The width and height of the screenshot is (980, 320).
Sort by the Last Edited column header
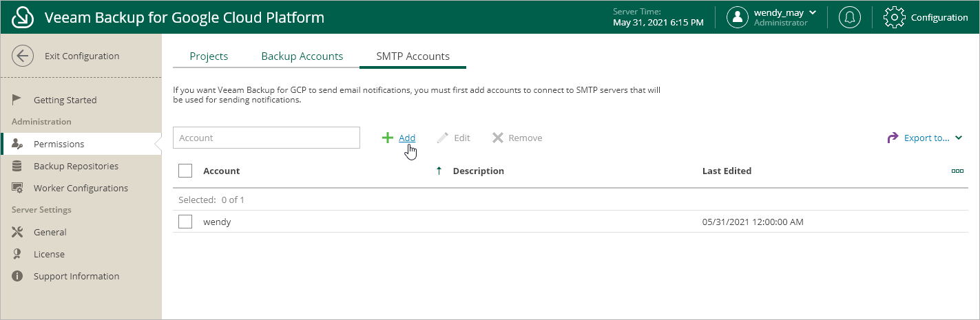tap(727, 171)
